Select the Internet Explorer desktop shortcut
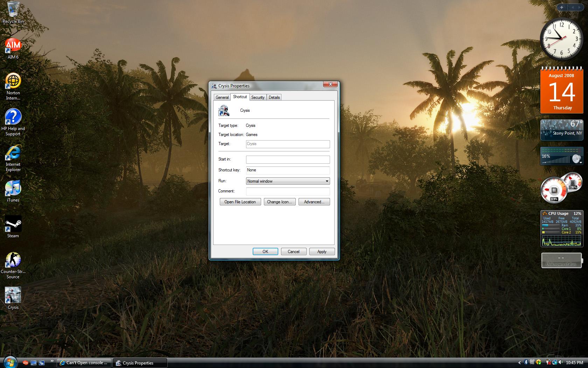The image size is (588, 368). [13, 158]
